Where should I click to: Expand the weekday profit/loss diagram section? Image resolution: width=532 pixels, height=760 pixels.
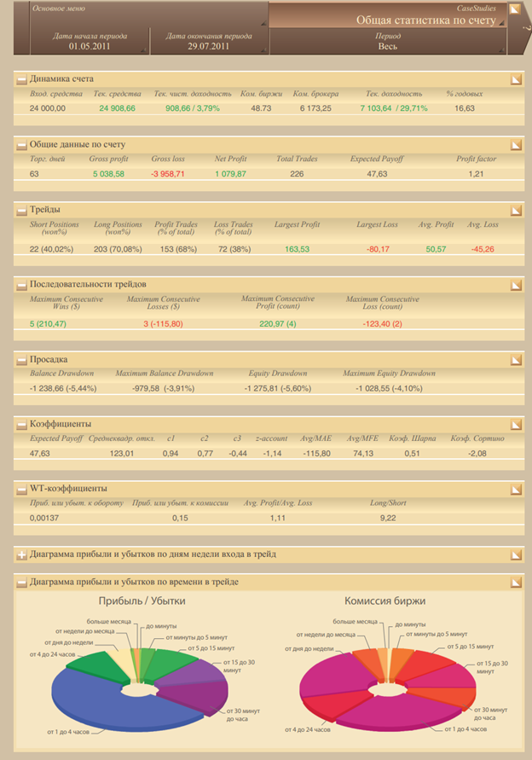pos(21,555)
